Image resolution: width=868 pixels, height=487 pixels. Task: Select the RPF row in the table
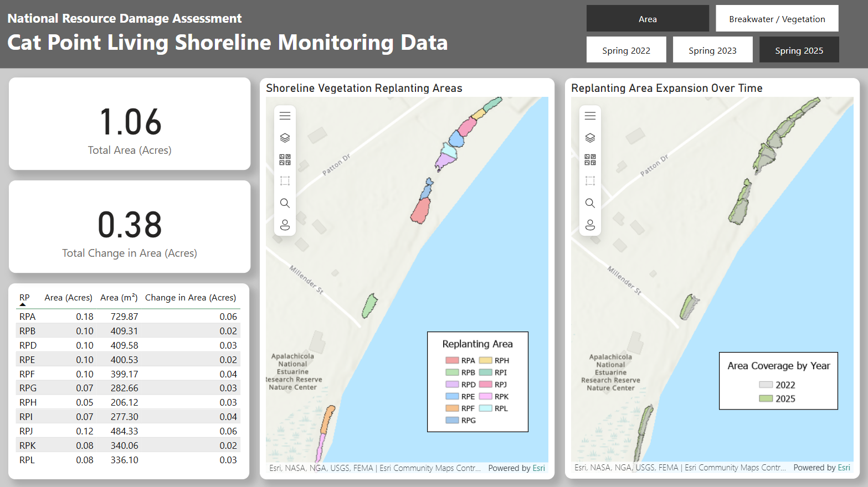[128, 374]
